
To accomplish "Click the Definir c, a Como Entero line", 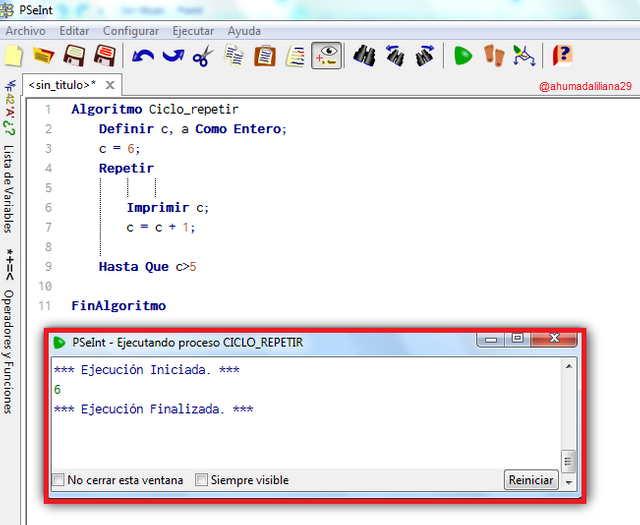I will tap(193, 129).
